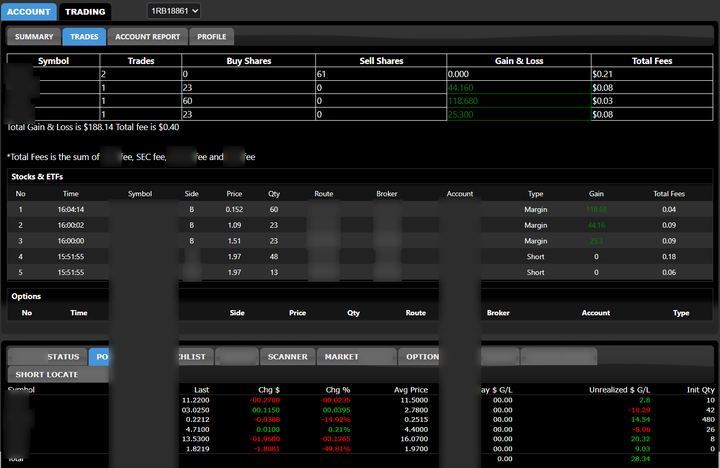Click the Last column header in positions
The height and width of the screenshot is (468, 720).
click(202, 389)
